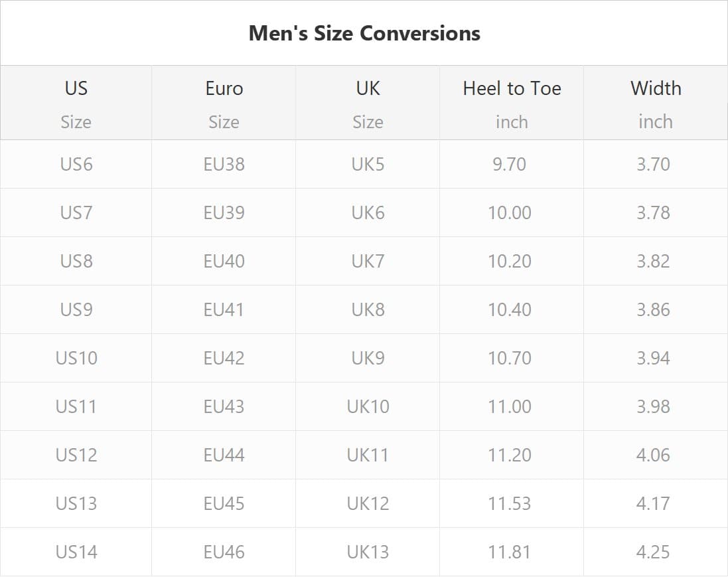This screenshot has width=728, height=577.
Task: Select the Width inch column header
Action: (655, 103)
